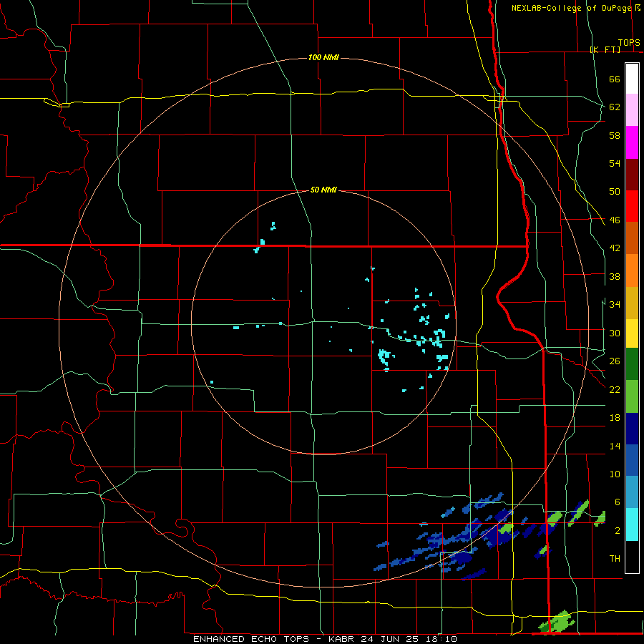Screen dimensions: 644x644
Task: Click the "6" legend value
Action: pos(618,502)
